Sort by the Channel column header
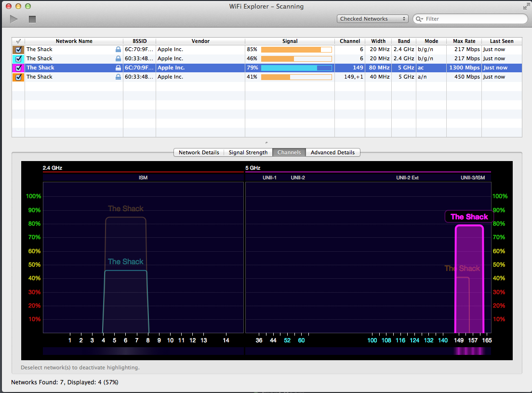This screenshot has width=532, height=393. point(349,41)
